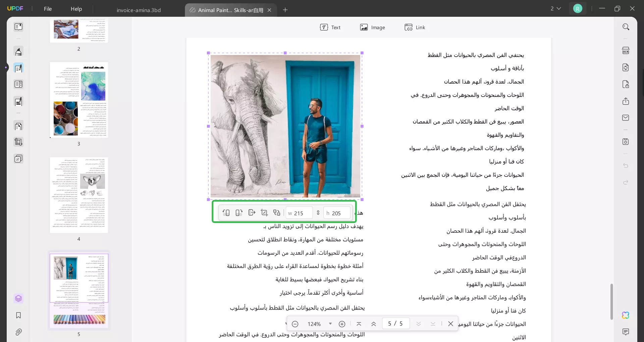This screenshot has height=342, width=644.
Task: Open page 2 thumbnail
Action: tap(79, 31)
